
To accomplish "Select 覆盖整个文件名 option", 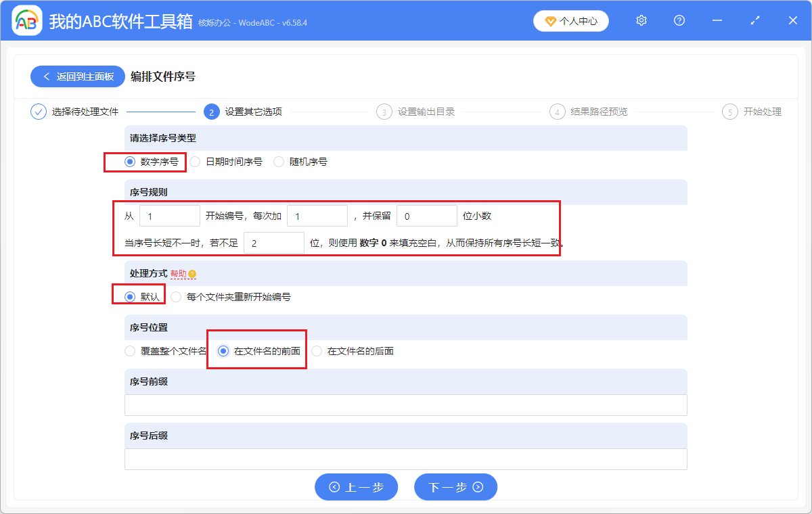I will click(129, 350).
